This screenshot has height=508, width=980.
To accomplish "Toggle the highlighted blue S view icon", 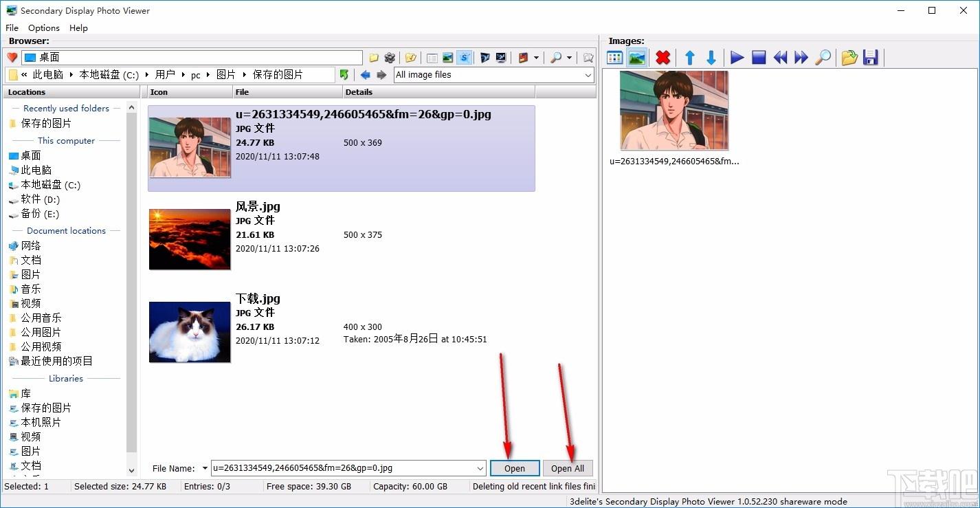I will [x=465, y=58].
